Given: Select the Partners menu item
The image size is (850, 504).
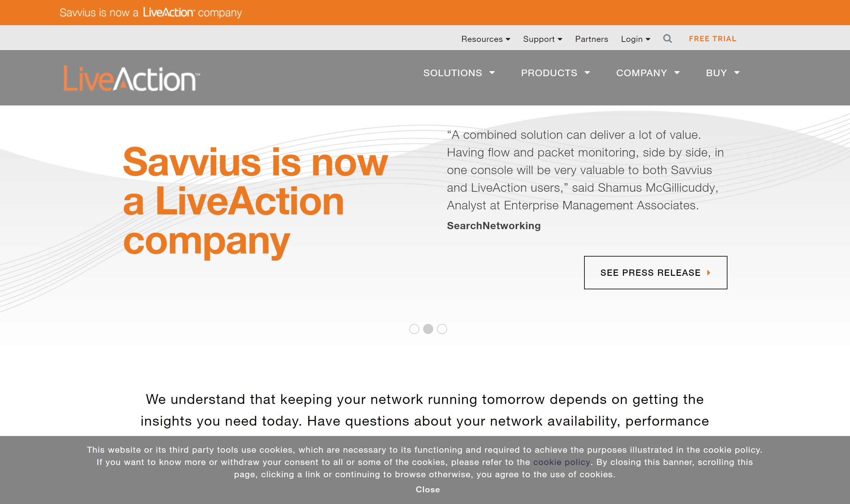Looking at the screenshot, I should coord(591,38).
